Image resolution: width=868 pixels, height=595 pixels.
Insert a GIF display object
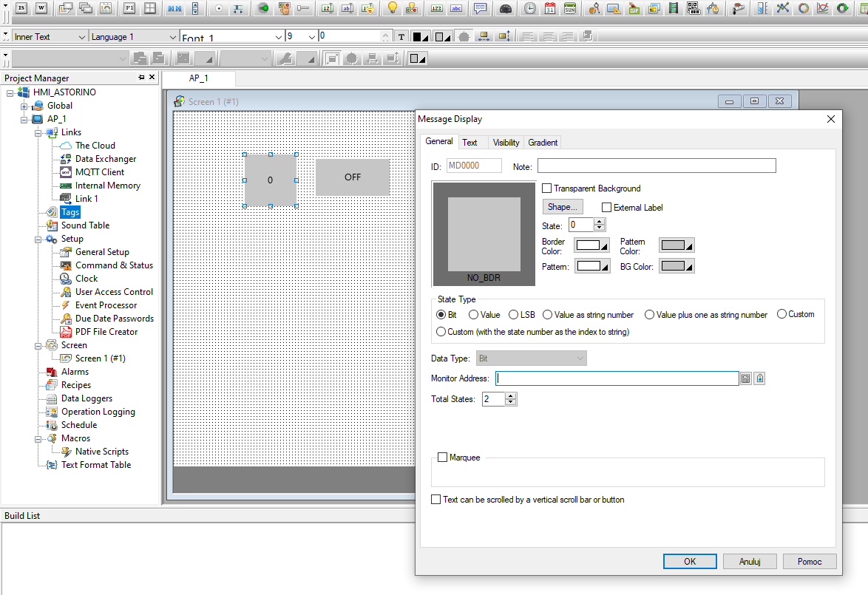tap(634, 8)
